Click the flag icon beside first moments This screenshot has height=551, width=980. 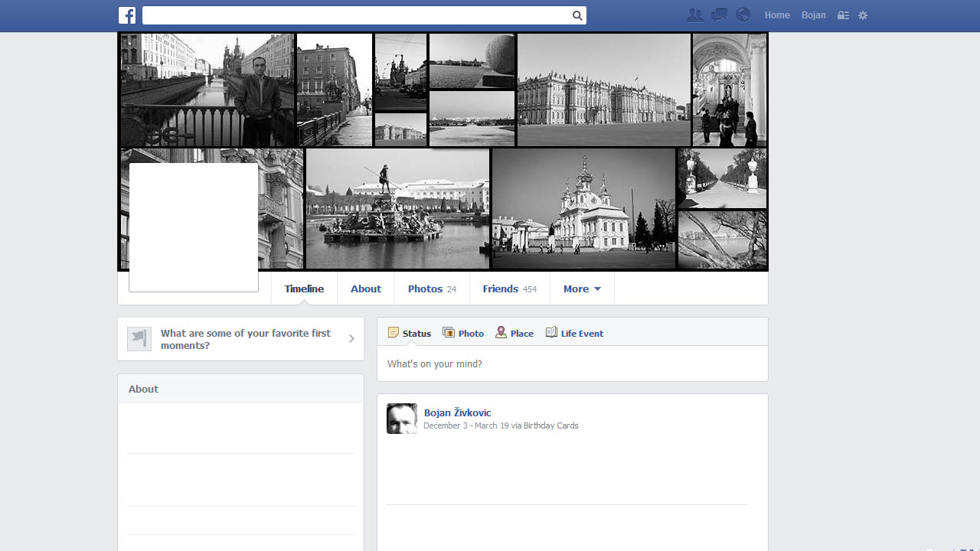(x=139, y=339)
